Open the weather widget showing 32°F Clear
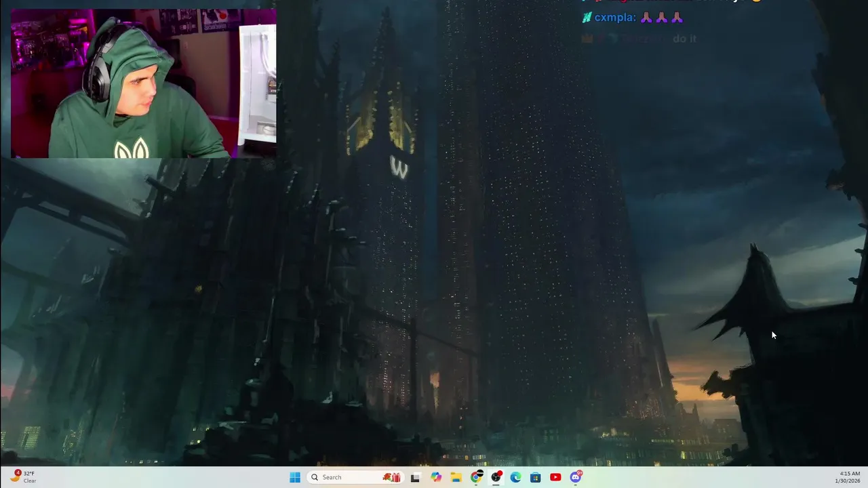The width and height of the screenshot is (868, 488). (22, 477)
